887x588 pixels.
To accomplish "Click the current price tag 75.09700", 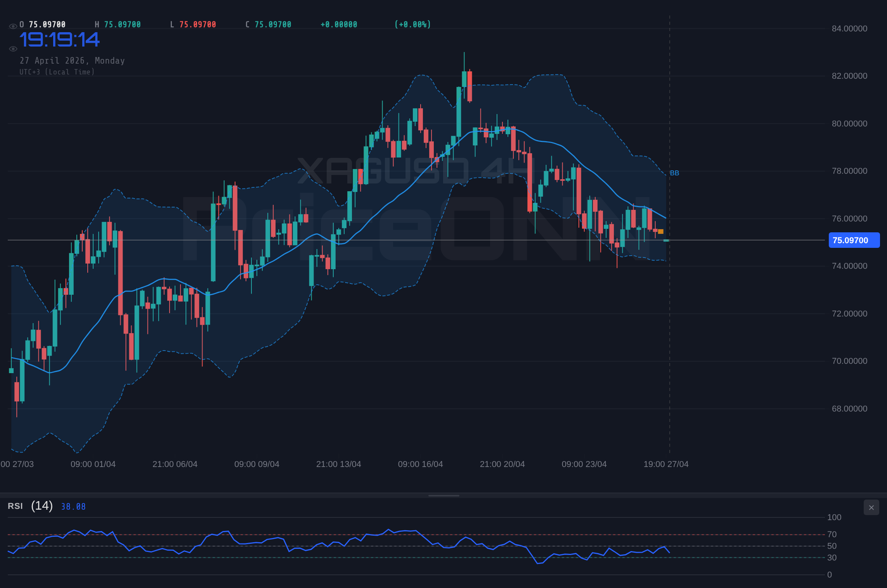I will click(854, 240).
